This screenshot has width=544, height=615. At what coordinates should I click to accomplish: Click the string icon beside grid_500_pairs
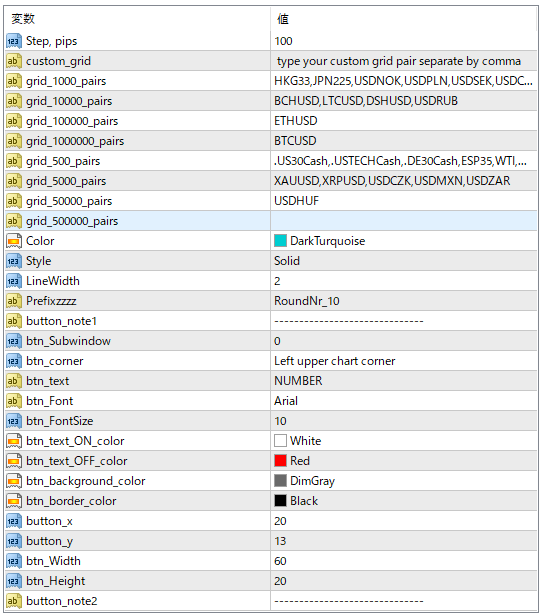14,161
